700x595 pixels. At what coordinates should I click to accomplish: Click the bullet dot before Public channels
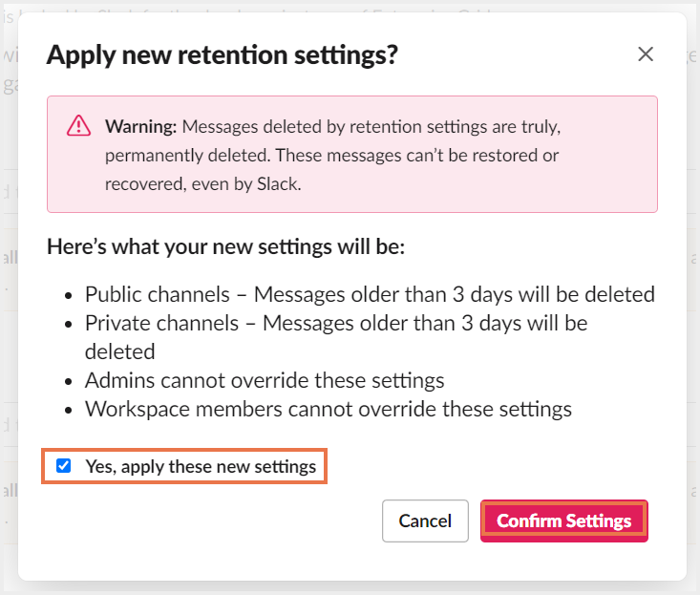coord(65,295)
